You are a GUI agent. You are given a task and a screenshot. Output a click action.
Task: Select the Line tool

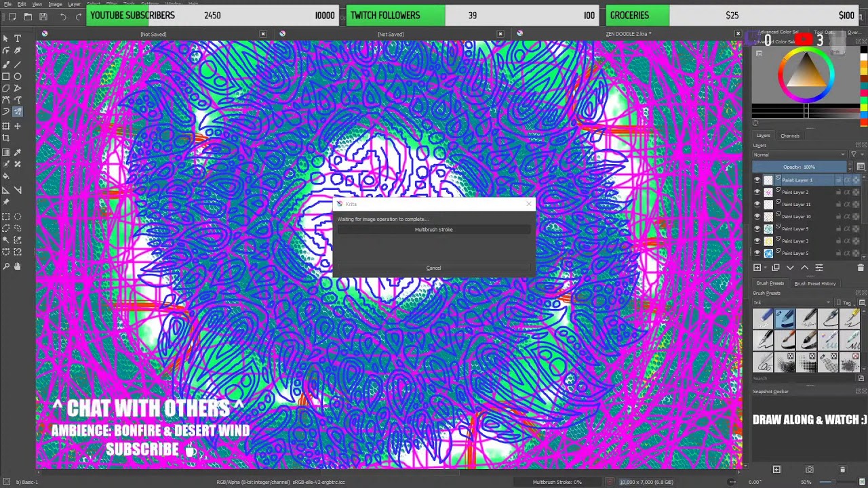[18, 64]
